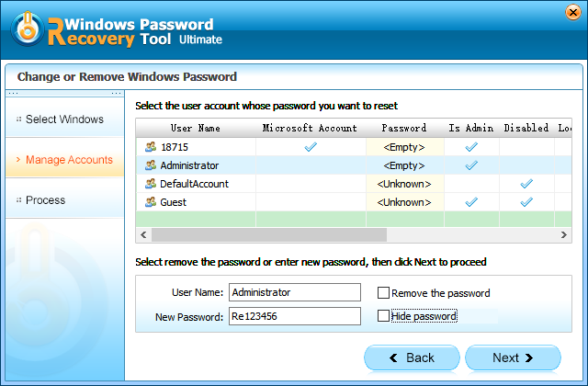Toggle the Hide password checkbox

[x=383, y=316]
